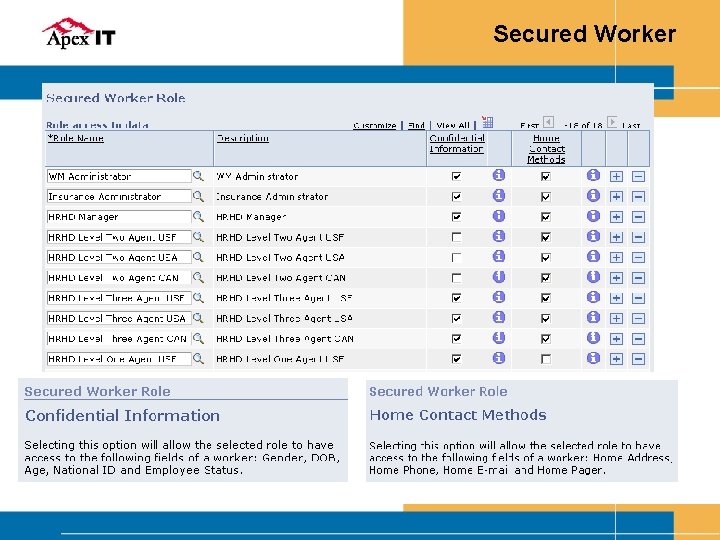The image size is (720, 540).
Task: Sort by Home Contact Methods column header
Action: click(x=546, y=148)
